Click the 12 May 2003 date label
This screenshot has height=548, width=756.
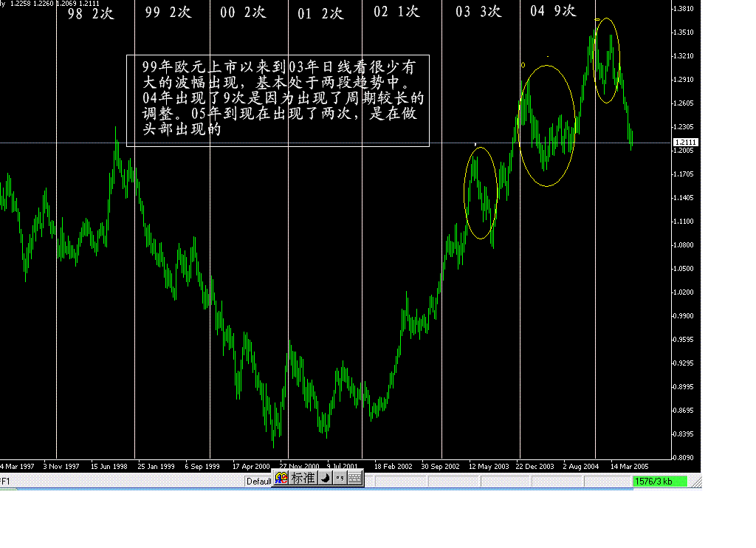(x=489, y=467)
